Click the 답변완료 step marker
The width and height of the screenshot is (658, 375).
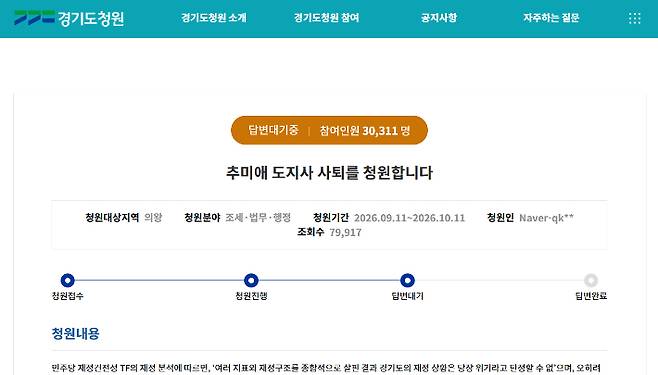591,280
